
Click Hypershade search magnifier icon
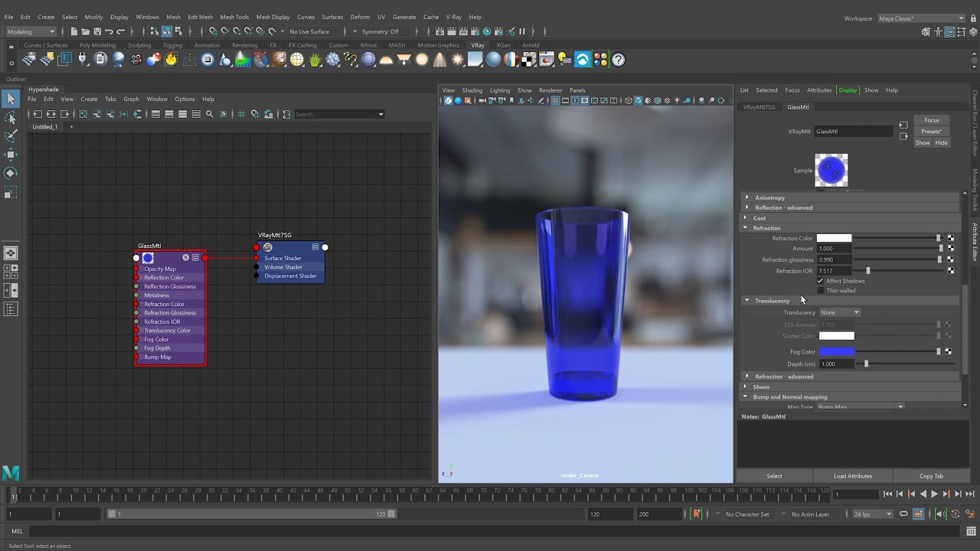click(209, 114)
